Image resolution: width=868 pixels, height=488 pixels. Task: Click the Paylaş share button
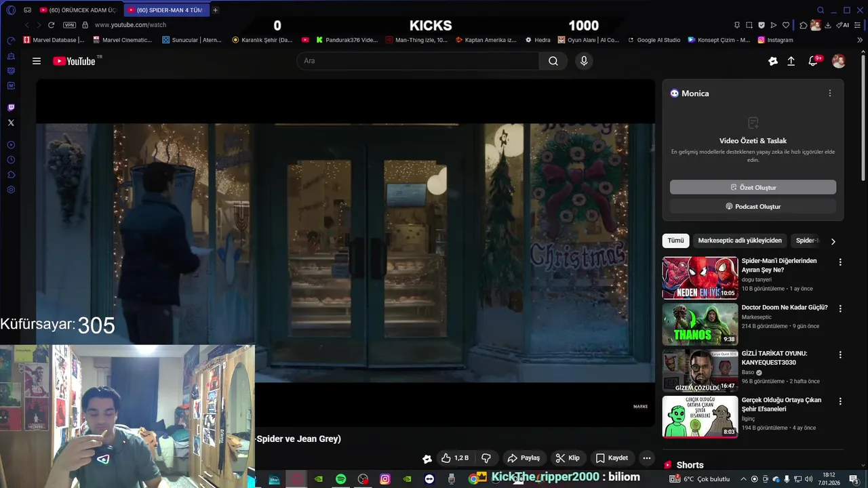[x=524, y=458]
